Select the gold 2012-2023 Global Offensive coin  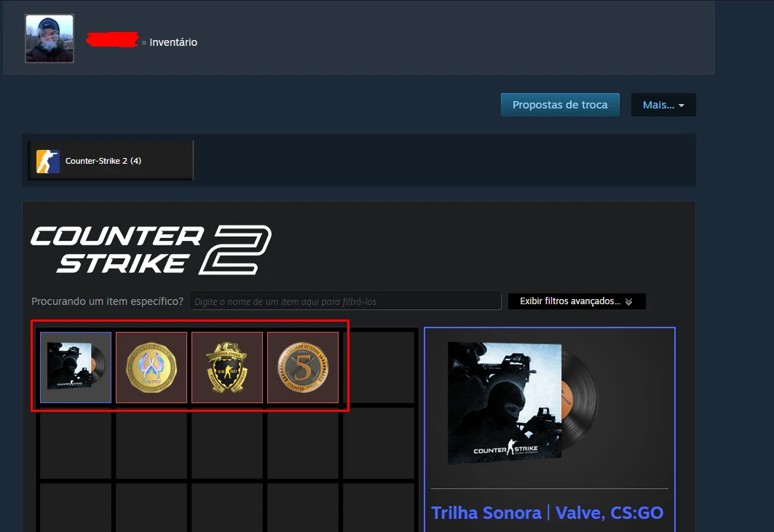(x=151, y=368)
